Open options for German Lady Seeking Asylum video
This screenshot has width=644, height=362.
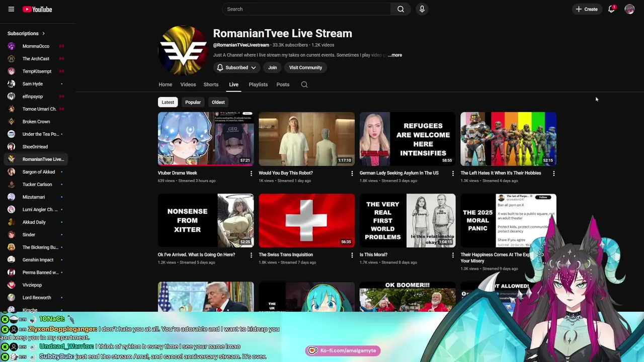click(x=453, y=173)
